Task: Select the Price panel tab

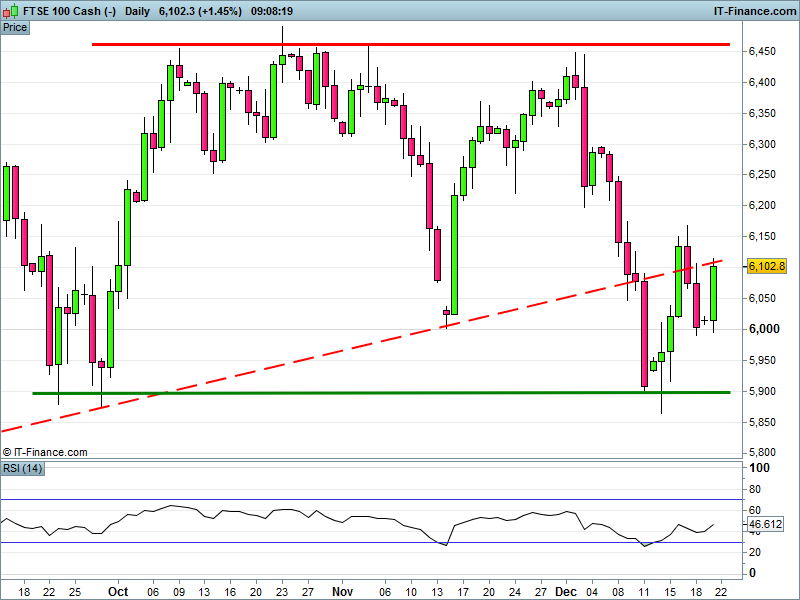Action: pyautogui.click(x=15, y=27)
